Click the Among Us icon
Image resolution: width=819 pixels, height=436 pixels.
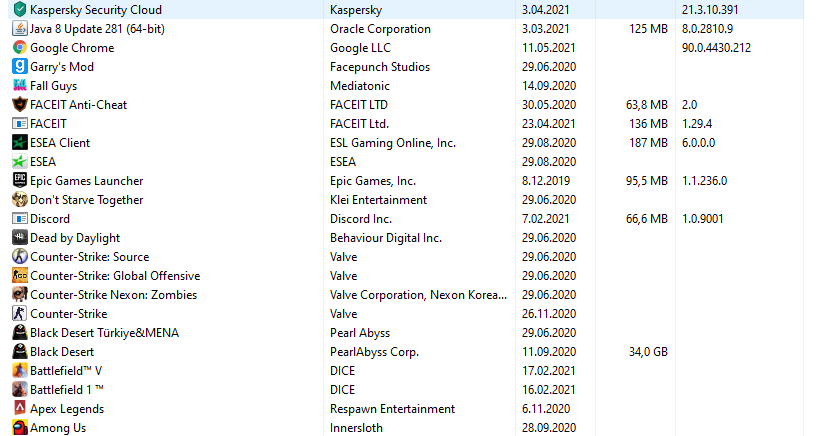pos(20,428)
